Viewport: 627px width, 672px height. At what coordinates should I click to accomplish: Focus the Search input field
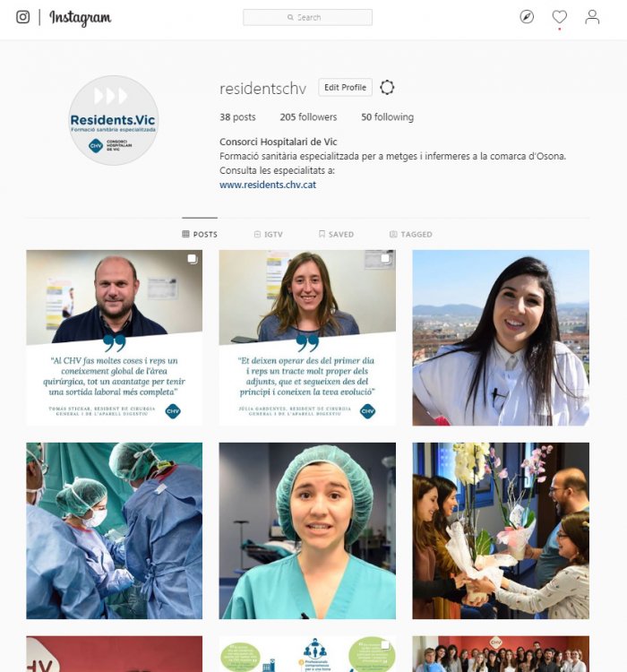point(308,18)
